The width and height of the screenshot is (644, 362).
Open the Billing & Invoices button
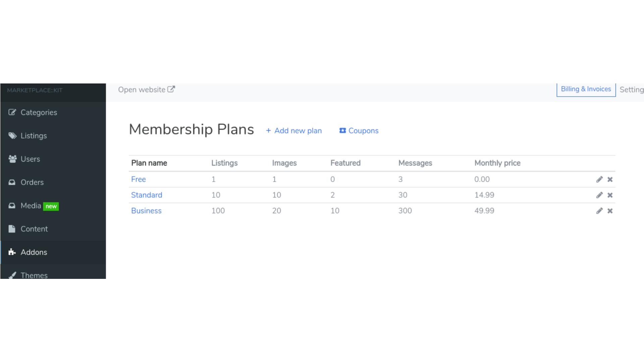point(586,89)
